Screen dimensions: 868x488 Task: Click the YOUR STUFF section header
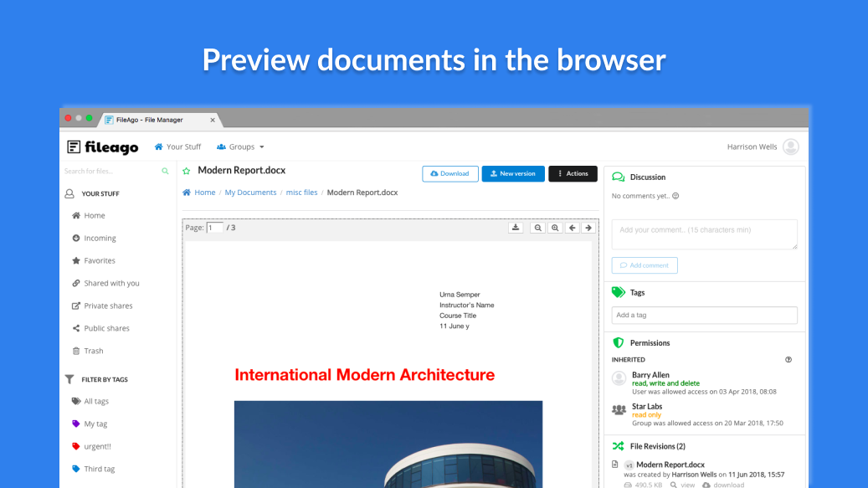tap(100, 193)
